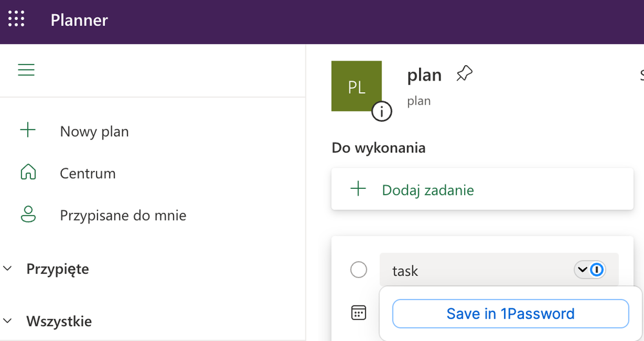Click the person icon for Przypisane do mnie
Image resolution: width=644 pixels, height=341 pixels.
pos(28,215)
